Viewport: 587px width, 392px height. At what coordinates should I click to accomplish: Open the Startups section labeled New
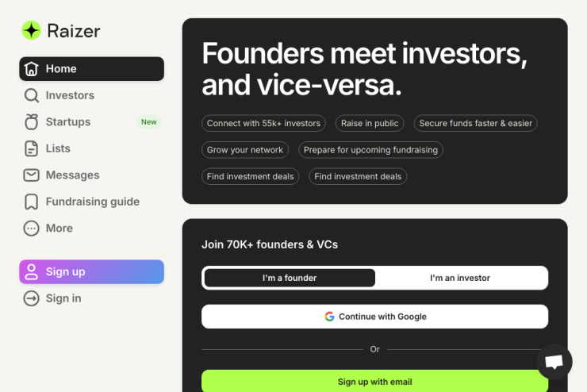92,122
